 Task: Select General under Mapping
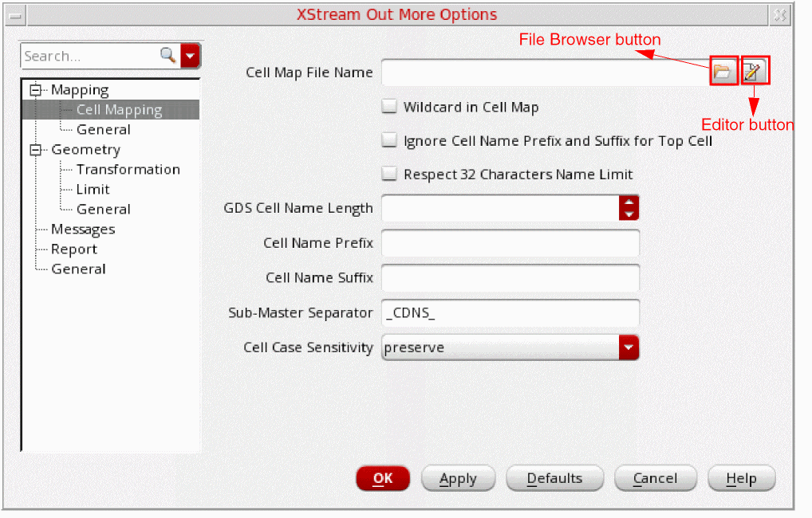[103, 129]
